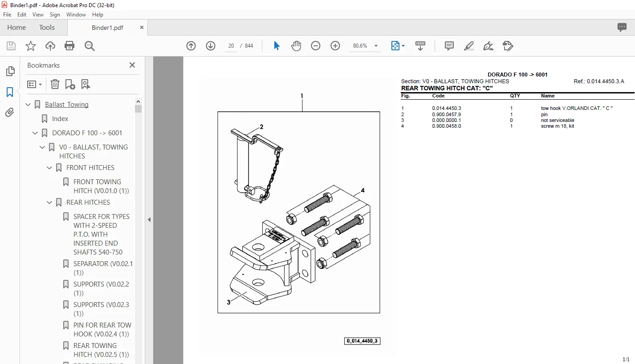Click the Edit PDF page icon

coord(508,46)
